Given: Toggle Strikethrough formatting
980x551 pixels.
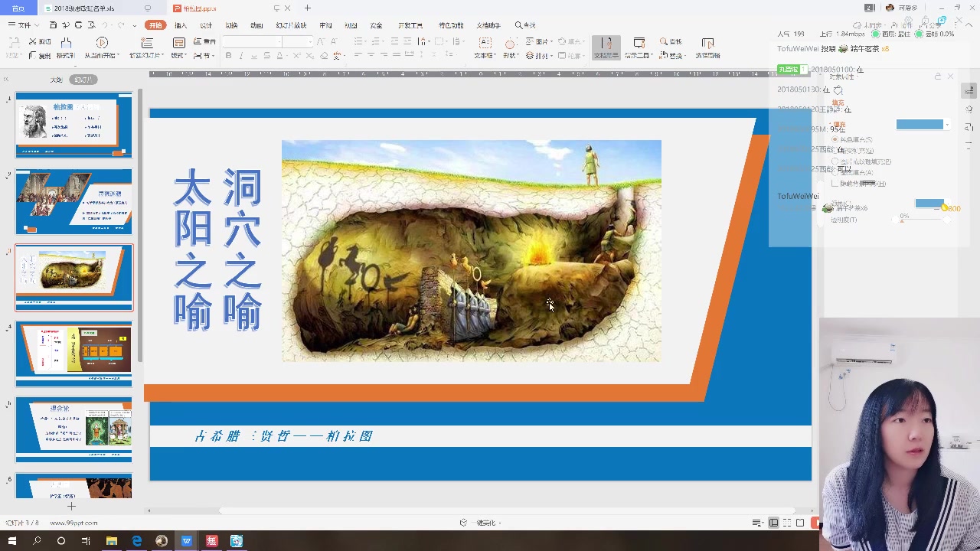Looking at the screenshot, I should (x=266, y=56).
